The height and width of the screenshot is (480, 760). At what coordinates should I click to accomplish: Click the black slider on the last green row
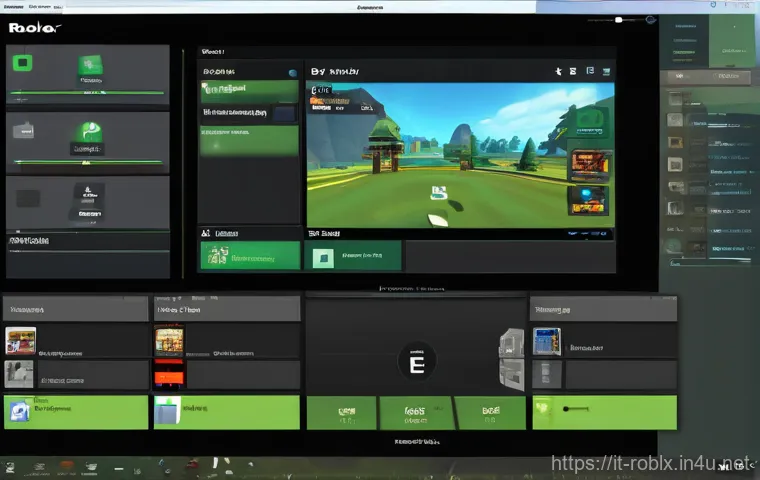click(576, 409)
